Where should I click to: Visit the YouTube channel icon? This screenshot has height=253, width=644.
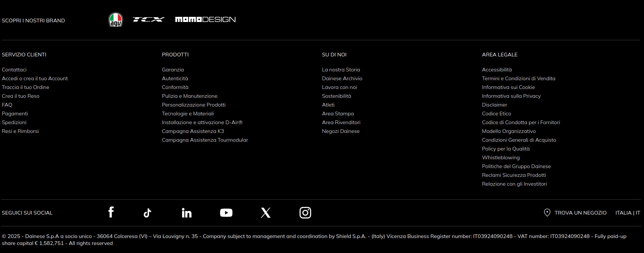tap(226, 213)
